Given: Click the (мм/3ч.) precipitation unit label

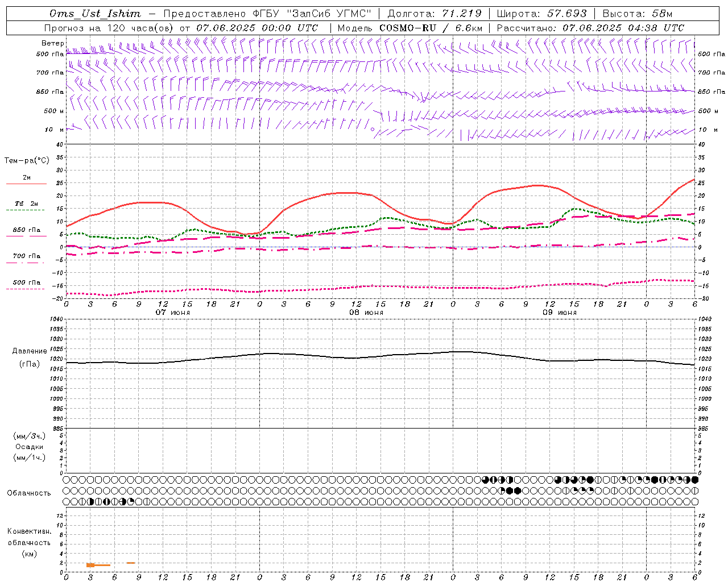Looking at the screenshot, I should 30,436.
